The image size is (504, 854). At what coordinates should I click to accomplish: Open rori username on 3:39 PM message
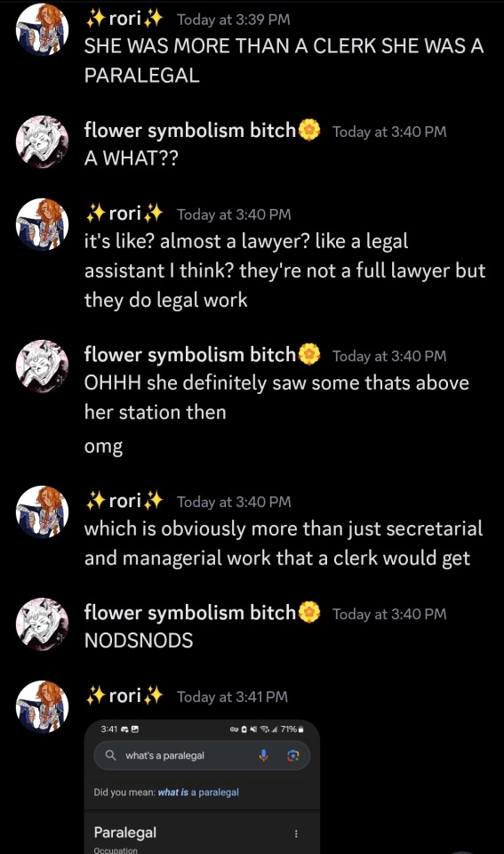pyautogui.click(x=124, y=19)
